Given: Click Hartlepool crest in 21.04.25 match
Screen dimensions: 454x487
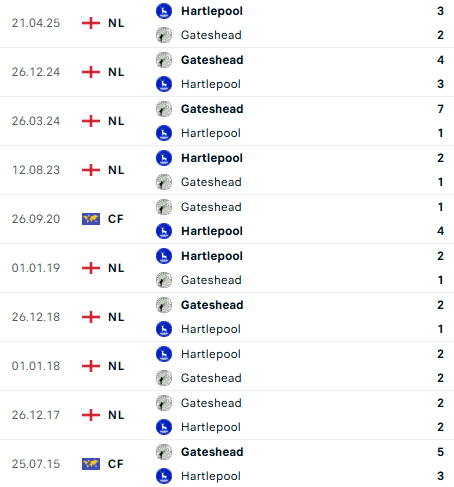Looking at the screenshot, I should 164,11.
